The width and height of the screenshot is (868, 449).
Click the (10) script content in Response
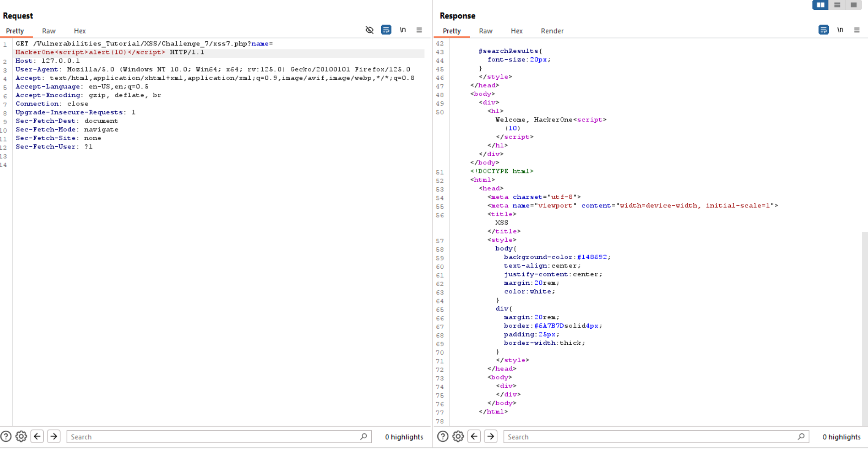(x=512, y=128)
